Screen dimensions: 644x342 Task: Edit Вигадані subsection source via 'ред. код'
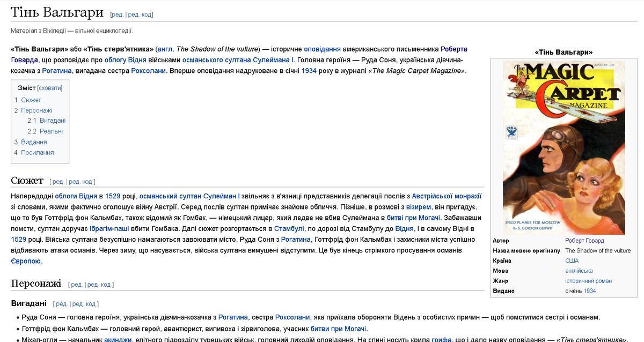tap(84, 304)
